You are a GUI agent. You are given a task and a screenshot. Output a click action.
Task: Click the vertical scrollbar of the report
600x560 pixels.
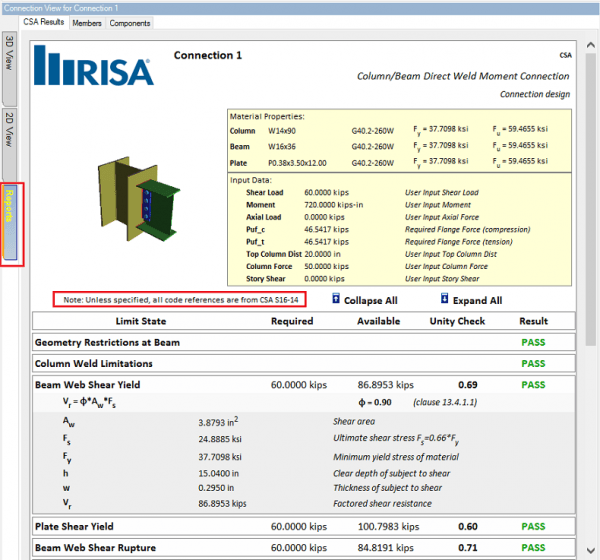[590, 200]
